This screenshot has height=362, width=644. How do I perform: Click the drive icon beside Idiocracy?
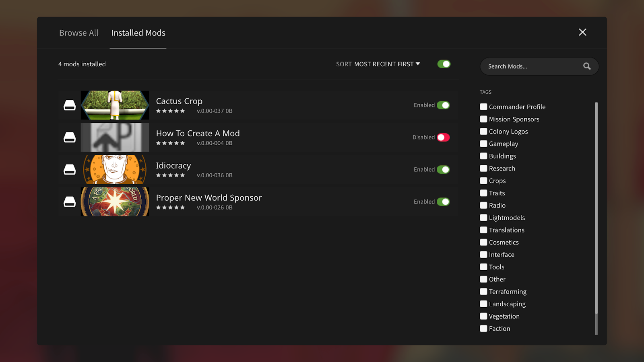[70, 170]
